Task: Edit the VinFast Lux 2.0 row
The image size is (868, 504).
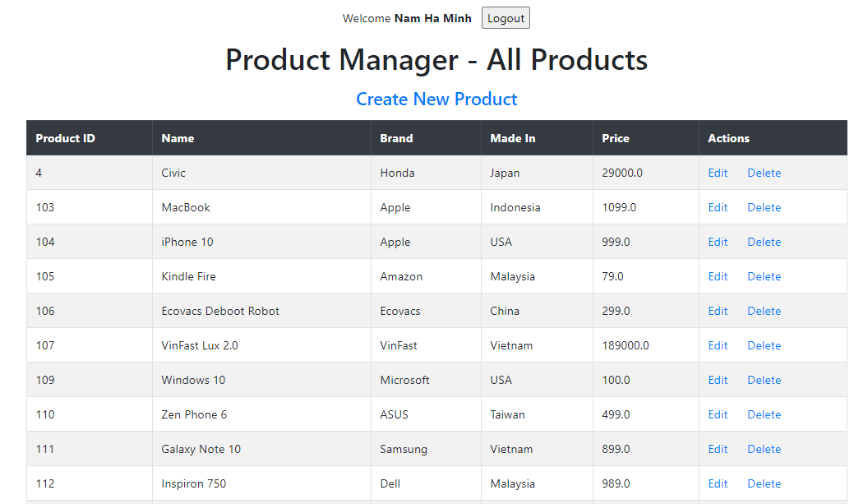Action: [718, 345]
